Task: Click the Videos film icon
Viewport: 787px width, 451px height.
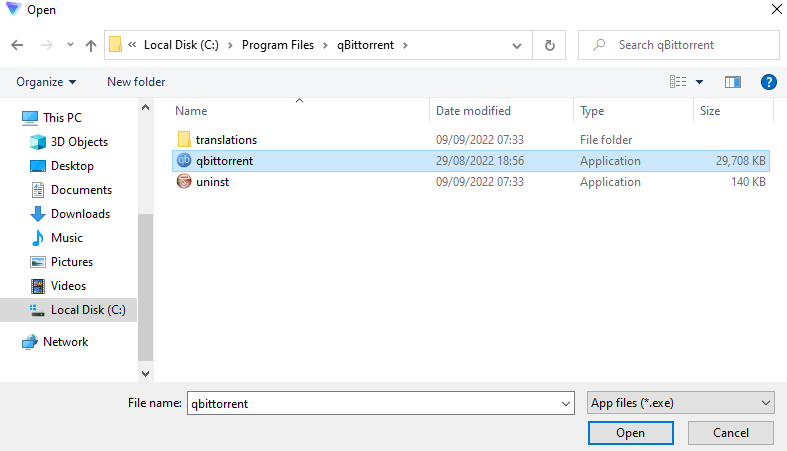Action: tap(38, 286)
